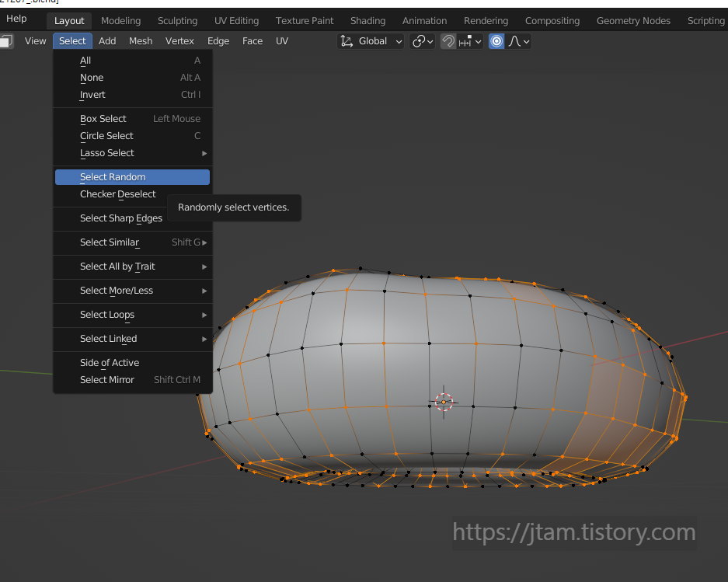Open the UV menu
This screenshot has height=582, width=728.
(282, 41)
